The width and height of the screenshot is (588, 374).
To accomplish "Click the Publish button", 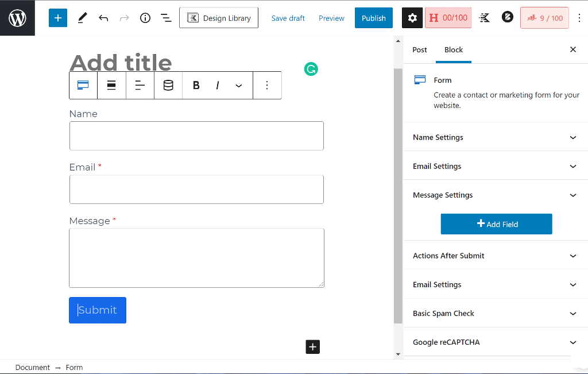I will [373, 18].
